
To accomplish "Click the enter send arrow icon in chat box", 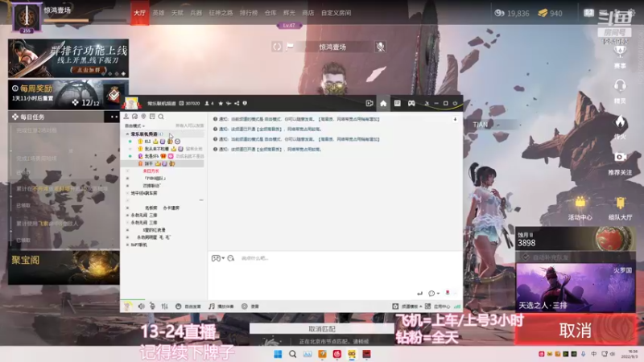I will (x=419, y=293).
